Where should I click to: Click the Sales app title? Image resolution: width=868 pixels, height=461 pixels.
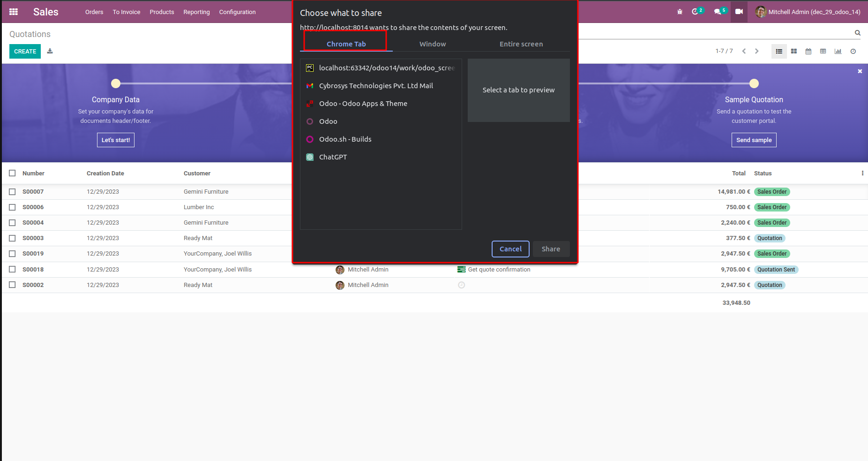(x=46, y=12)
